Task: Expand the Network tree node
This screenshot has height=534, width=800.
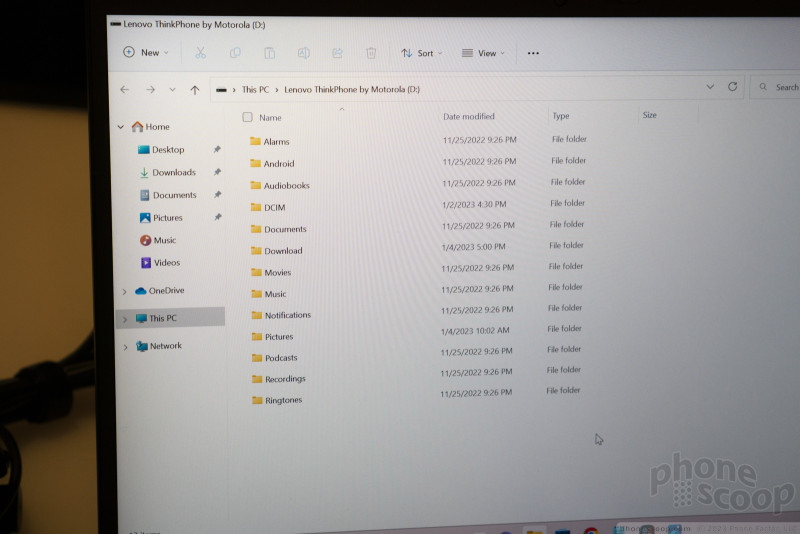Action: tap(126, 347)
